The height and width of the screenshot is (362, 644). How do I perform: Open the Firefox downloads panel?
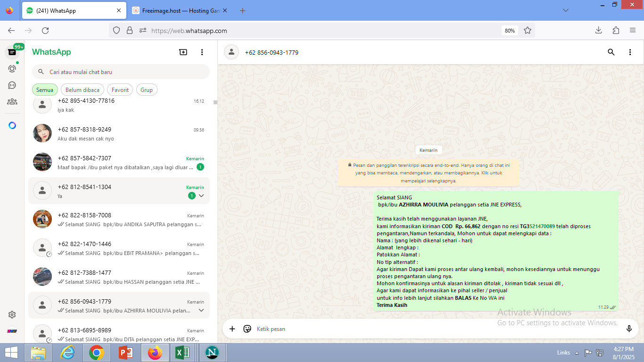[598, 31]
